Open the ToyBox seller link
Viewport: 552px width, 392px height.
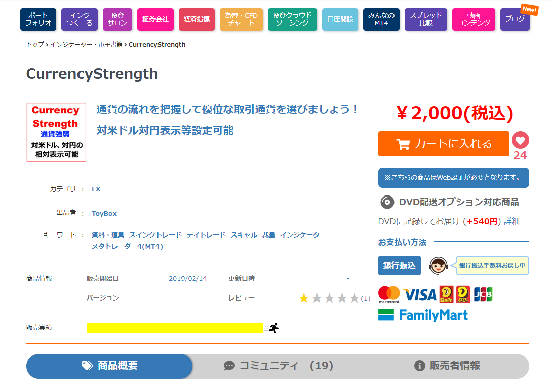click(x=104, y=213)
